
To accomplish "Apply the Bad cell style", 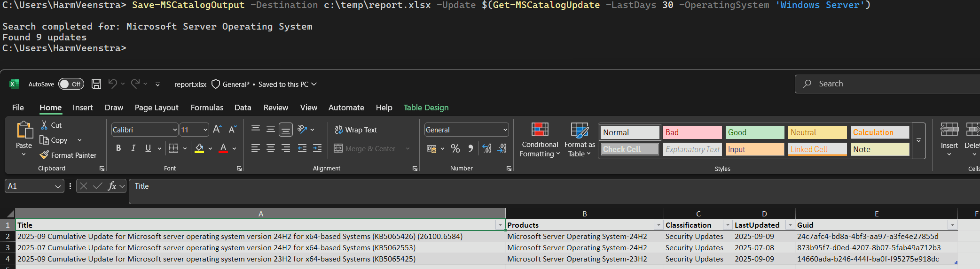I will (x=692, y=132).
